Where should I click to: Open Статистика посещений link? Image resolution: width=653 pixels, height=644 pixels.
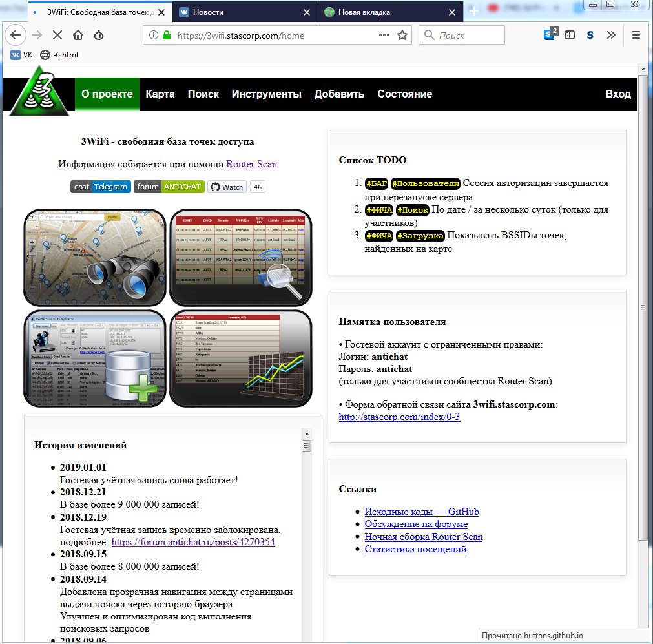coord(415,550)
